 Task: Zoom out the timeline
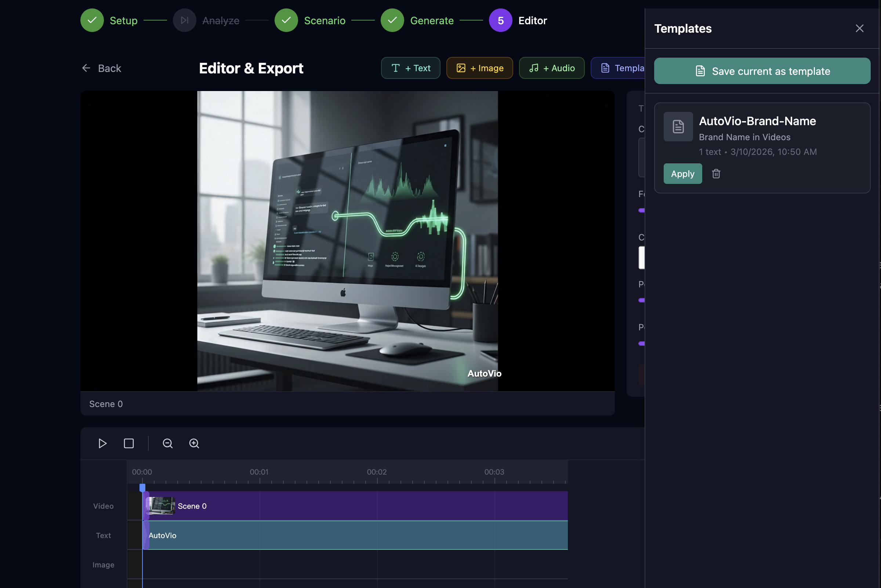point(168,443)
